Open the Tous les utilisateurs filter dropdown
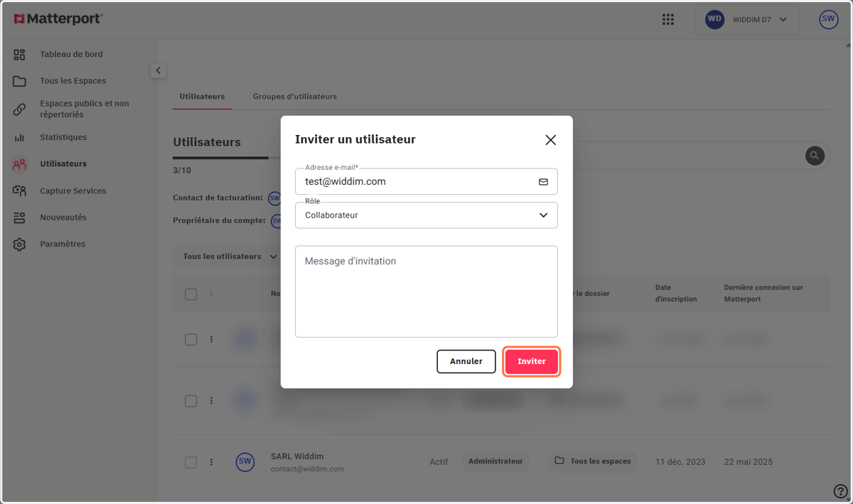This screenshot has width=853, height=504. [x=229, y=257]
